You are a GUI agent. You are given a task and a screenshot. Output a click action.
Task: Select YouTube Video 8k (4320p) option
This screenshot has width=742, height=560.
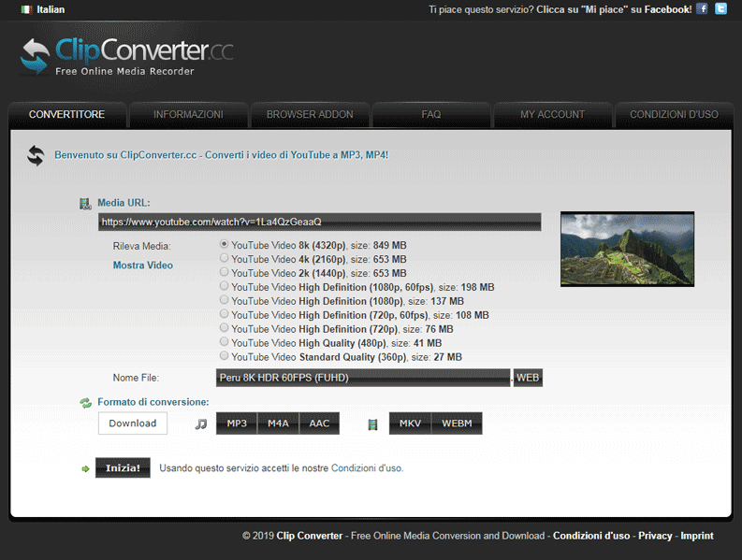click(x=224, y=244)
